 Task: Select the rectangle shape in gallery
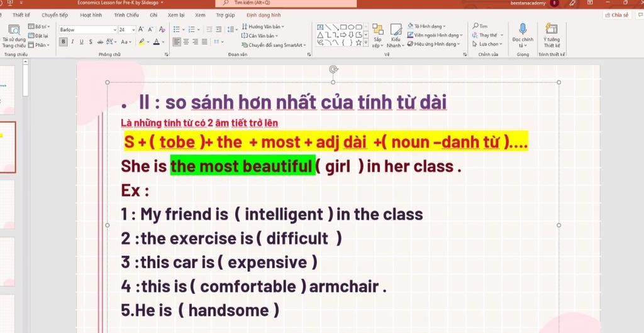coord(343,27)
